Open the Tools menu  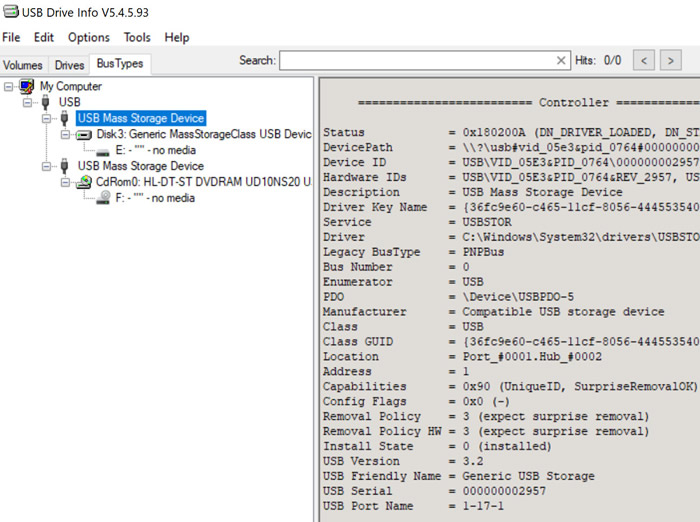pyautogui.click(x=137, y=37)
